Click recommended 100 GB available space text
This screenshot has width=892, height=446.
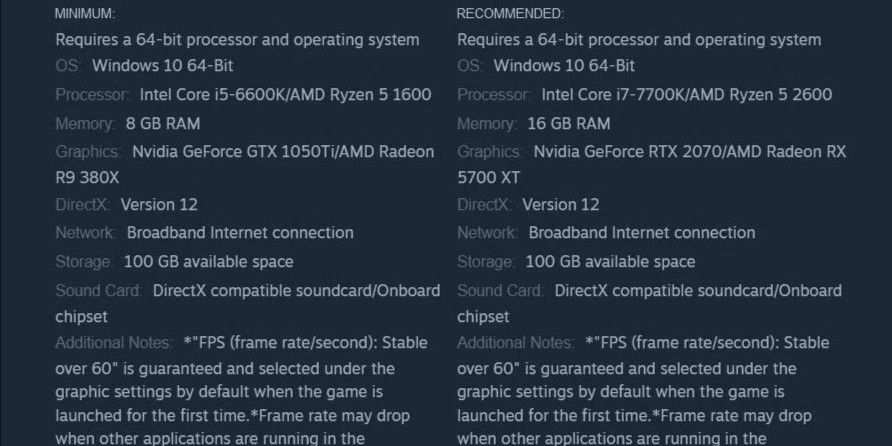click(x=610, y=262)
